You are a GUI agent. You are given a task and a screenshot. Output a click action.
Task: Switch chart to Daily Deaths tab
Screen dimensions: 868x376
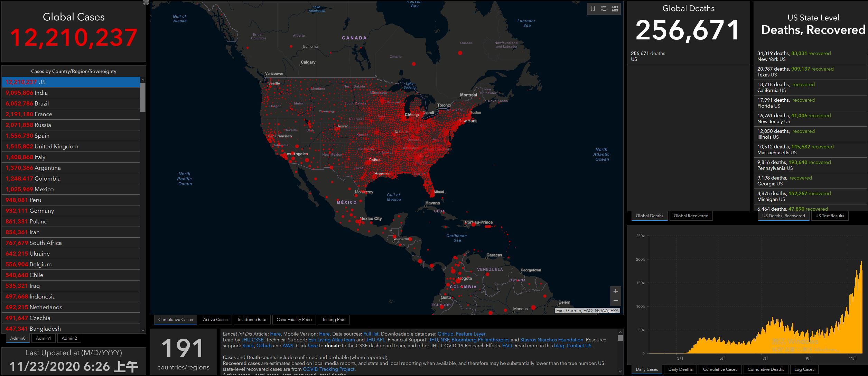click(680, 369)
